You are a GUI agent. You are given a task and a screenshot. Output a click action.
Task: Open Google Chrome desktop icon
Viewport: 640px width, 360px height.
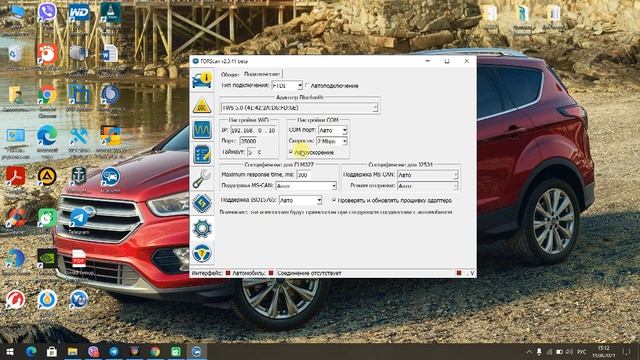tap(47, 95)
